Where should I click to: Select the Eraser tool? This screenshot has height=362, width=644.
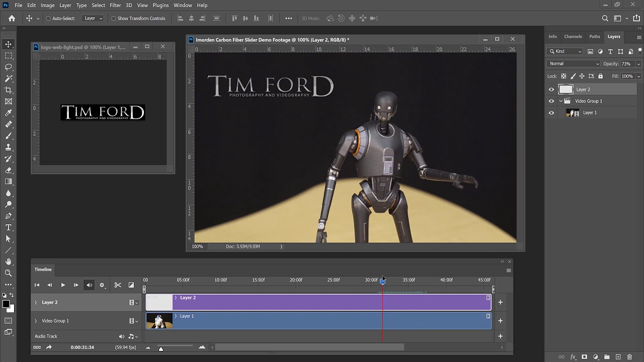point(8,170)
